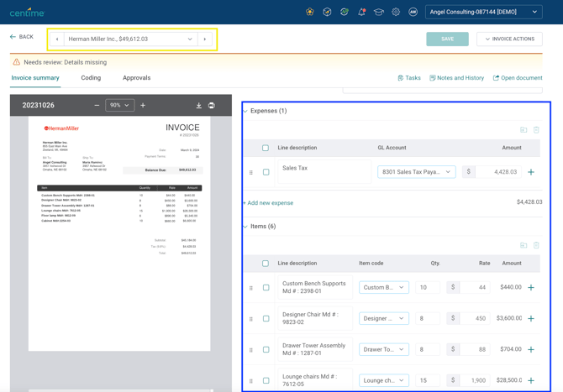Check the Drawer Tower Assembly item checkbox
The width and height of the screenshot is (563, 392).
pyautogui.click(x=266, y=350)
